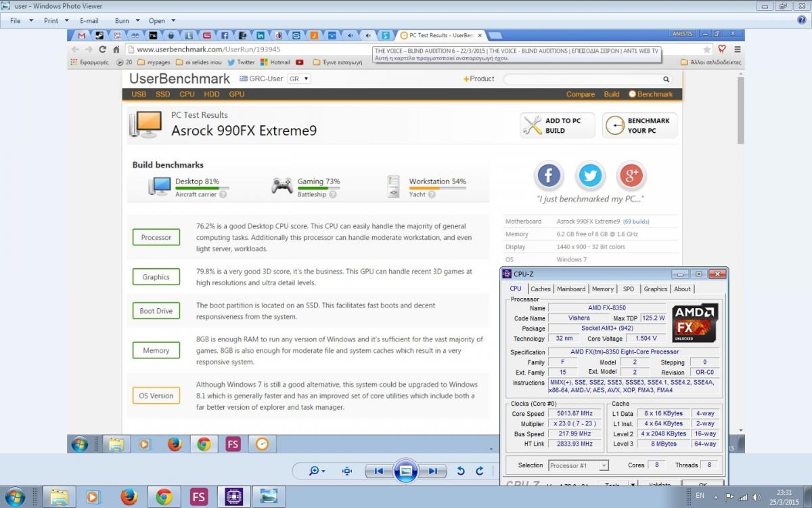Click the BENCHMARK YOUR PC button
812x508 pixels.
coord(639,125)
